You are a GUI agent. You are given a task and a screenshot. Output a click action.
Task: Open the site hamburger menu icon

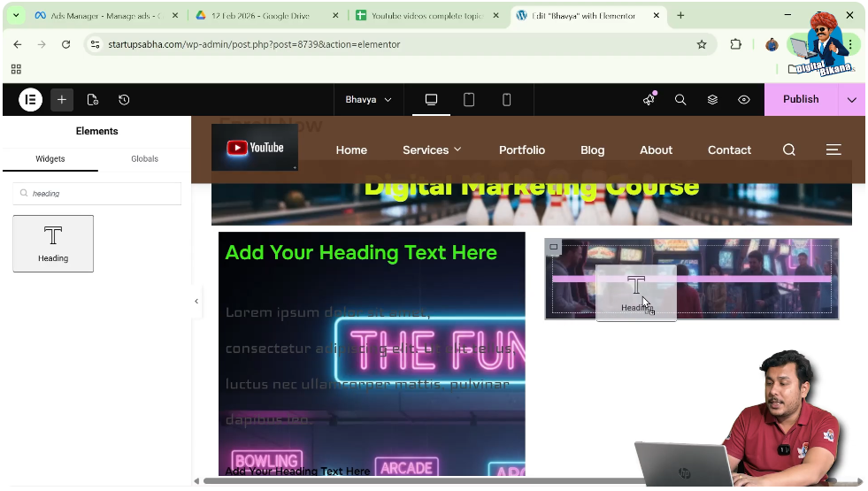[833, 150]
